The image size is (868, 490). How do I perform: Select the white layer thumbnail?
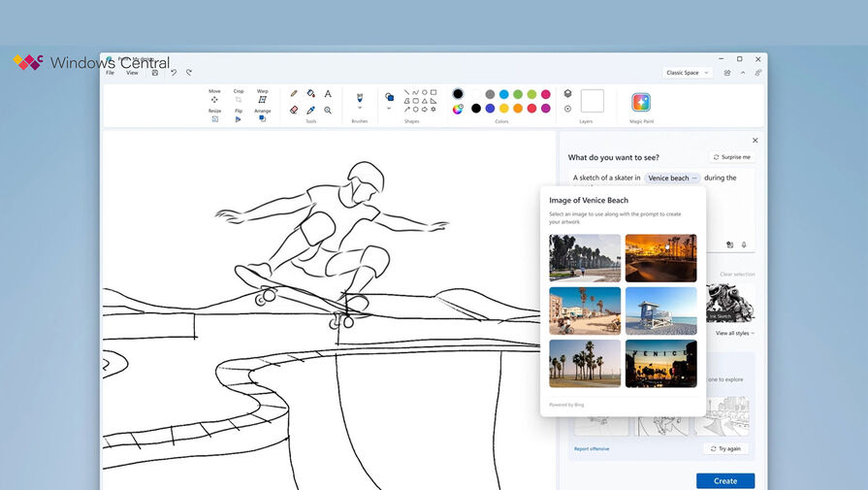[592, 101]
